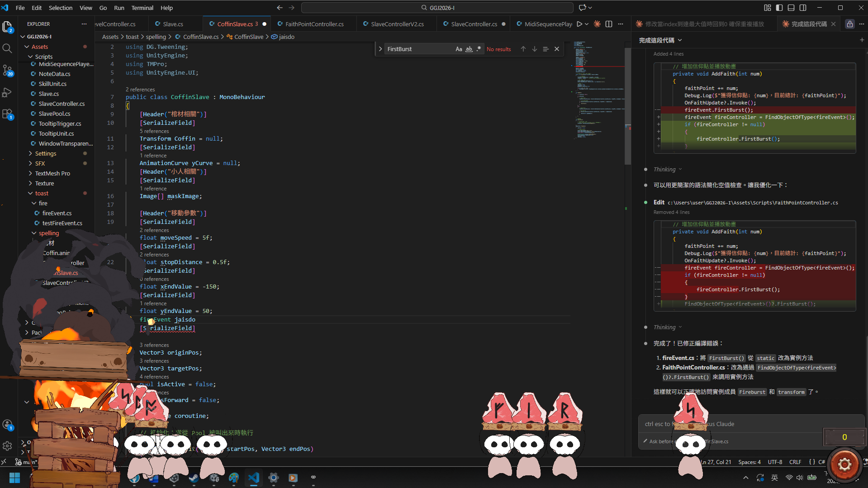Close the find widget
Screen dimensions: 868x488
[x=557, y=49]
